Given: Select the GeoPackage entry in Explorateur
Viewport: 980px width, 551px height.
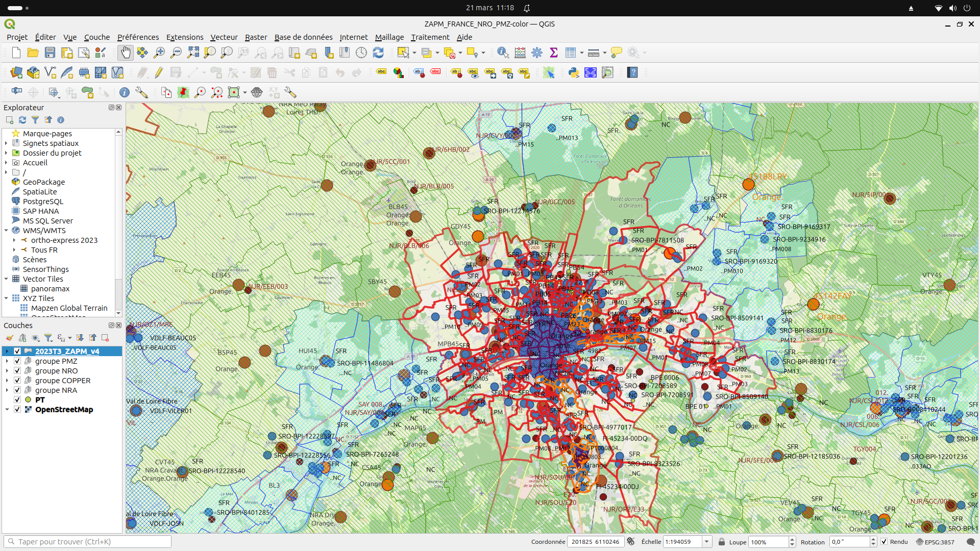Looking at the screenshot, I should click(44, 182).
